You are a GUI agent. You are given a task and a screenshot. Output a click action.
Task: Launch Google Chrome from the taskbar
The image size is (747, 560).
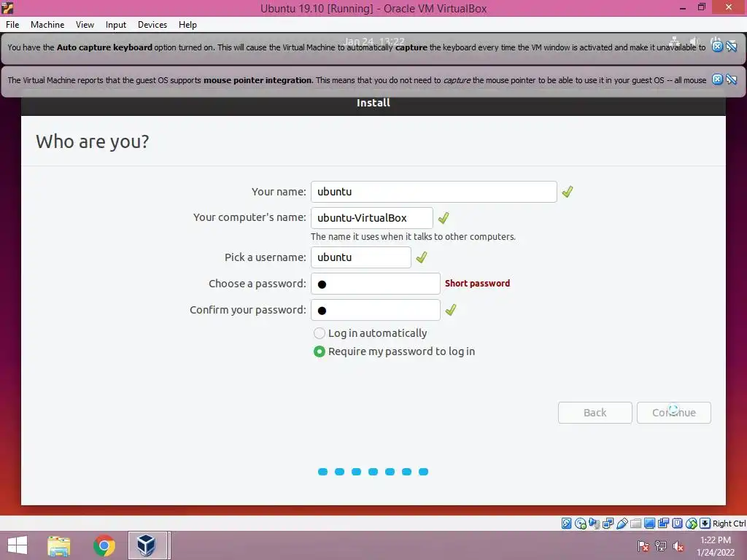click(104, 545)
